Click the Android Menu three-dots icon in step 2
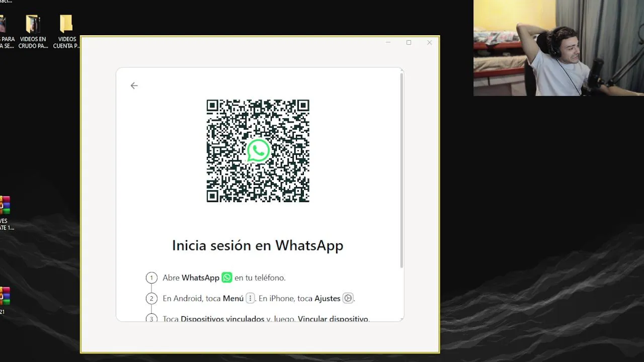644x362 pixels. [250, 298]
